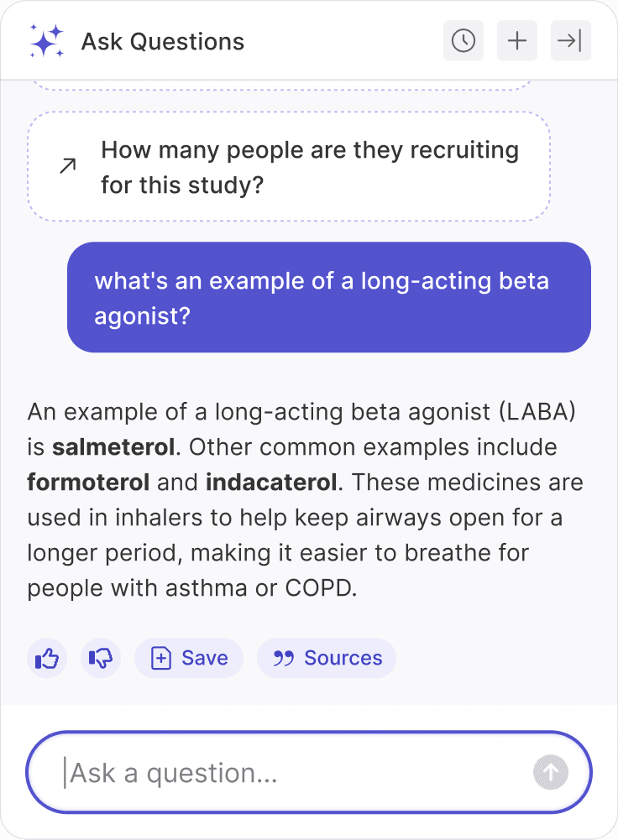
Task: Select the suggested question about recruiting numbers
Action: tap(310, 166)
